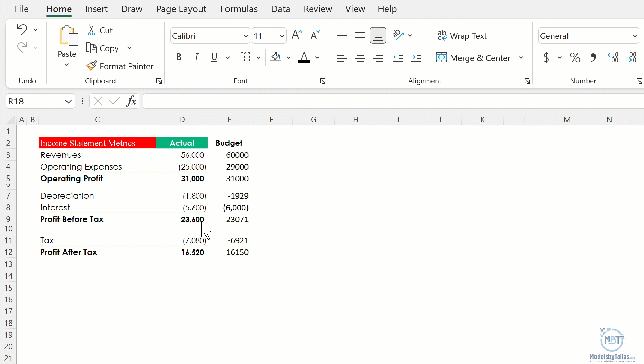The image size is (644, 364).
Task: Increase the font size
Action: [296, 35]
